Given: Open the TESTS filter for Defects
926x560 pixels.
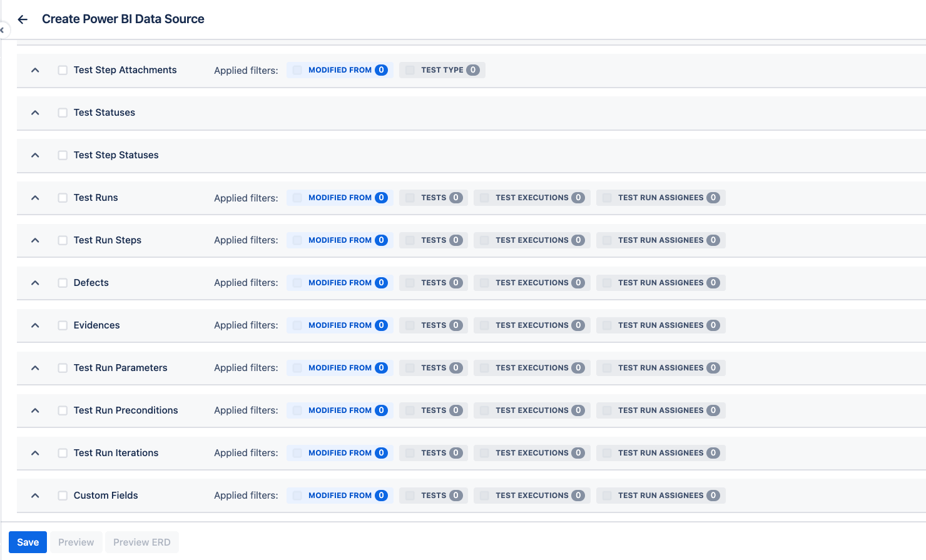Looking at the screenshot, I should pyautogui.click(x=433, y=282).
